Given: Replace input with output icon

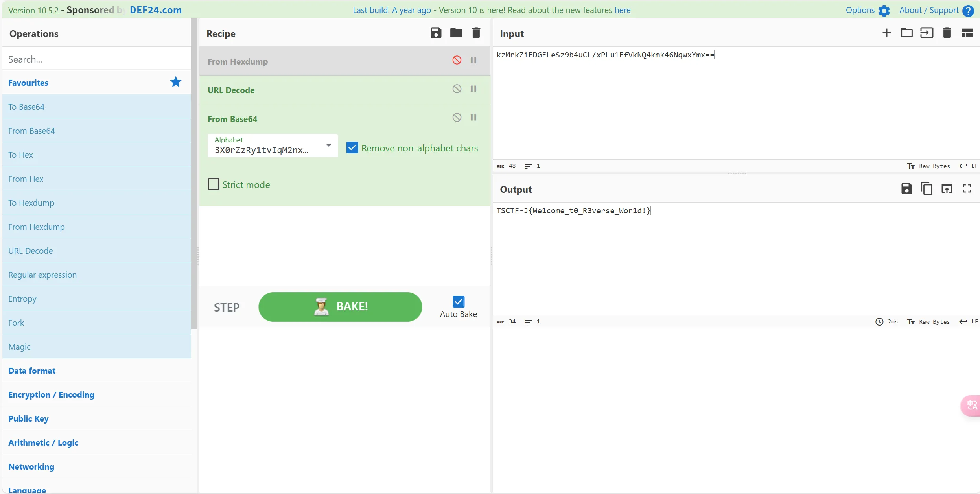Looking at the screenshot, I should pos(947,189).
